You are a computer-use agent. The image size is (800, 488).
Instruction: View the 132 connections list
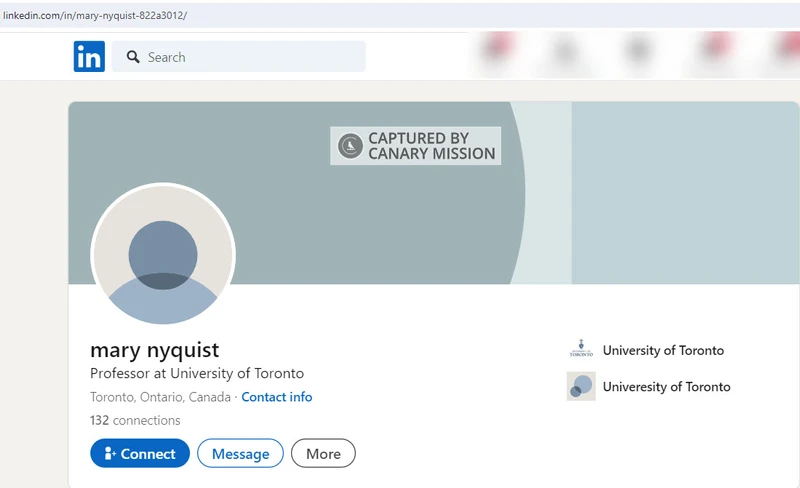pyautogui.click(x=135, y=420)
